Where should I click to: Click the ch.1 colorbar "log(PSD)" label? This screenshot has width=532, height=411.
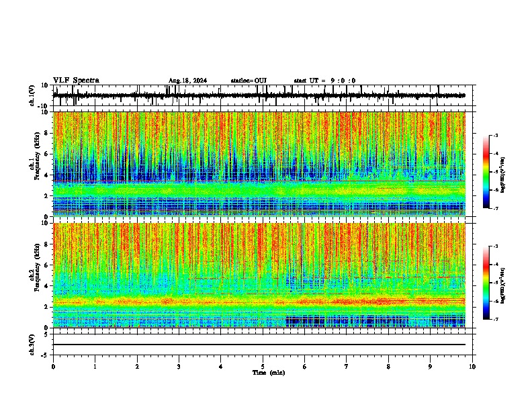[502, 175]
